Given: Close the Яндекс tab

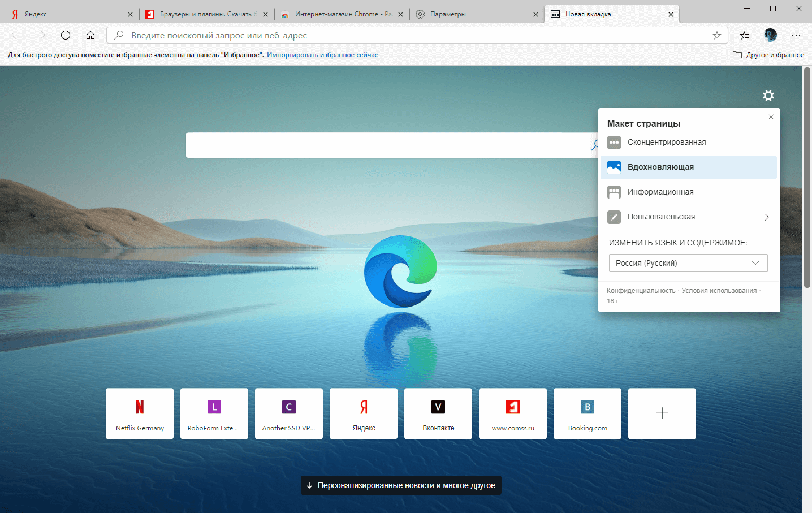Looking at the screenshot, I should pyautogui.click(x=130, y=14).
